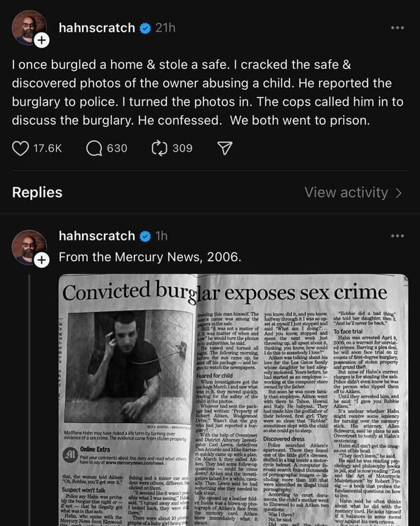The image size is (420, 526).
Task: Repost using the circular arrows icon
Action: (159, 148)
